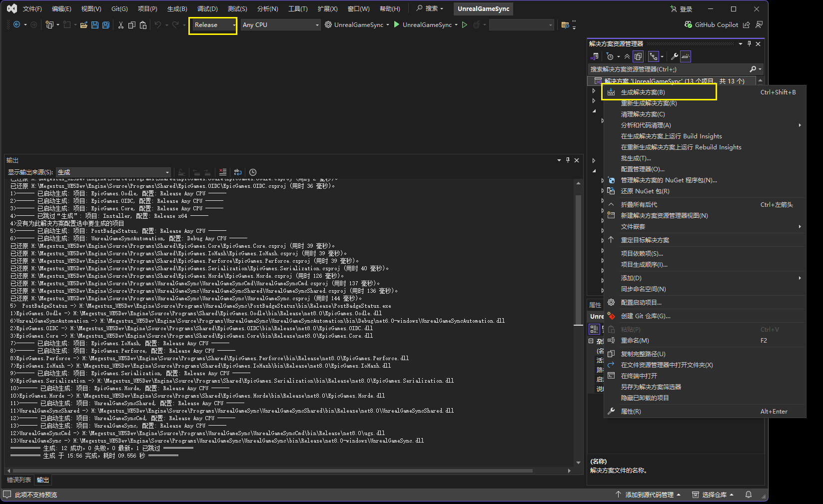Click the notifications bell in the status bar
This screenshot has height=504, width=823.
click(x=749, y=495)
